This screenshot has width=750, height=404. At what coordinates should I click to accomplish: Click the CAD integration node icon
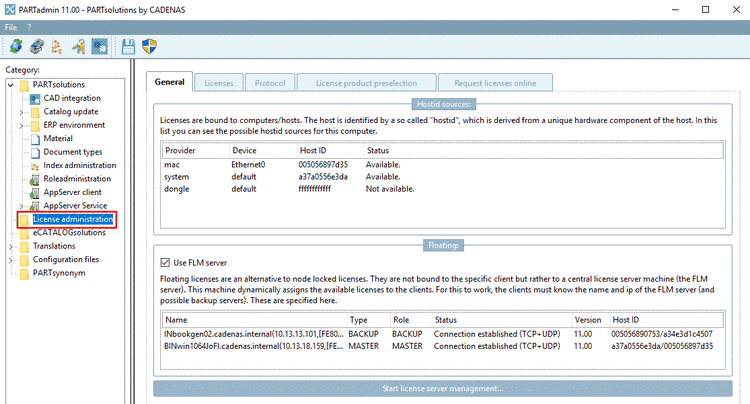click(35, 98)
